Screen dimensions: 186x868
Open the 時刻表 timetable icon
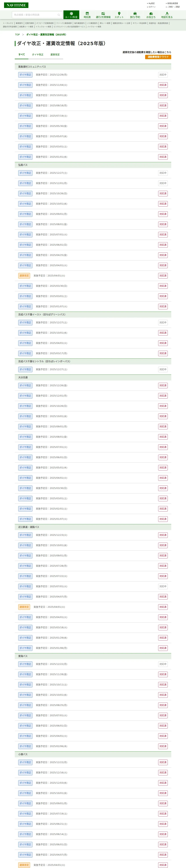click(x=87, y=15)
